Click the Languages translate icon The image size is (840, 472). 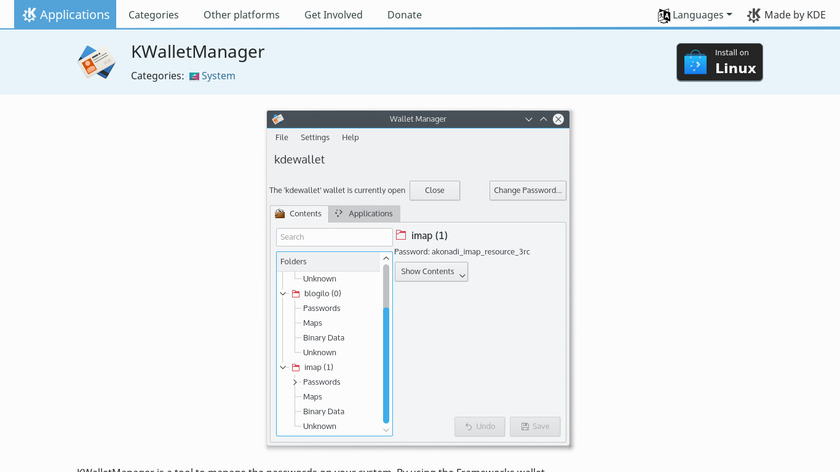[664, 16]
